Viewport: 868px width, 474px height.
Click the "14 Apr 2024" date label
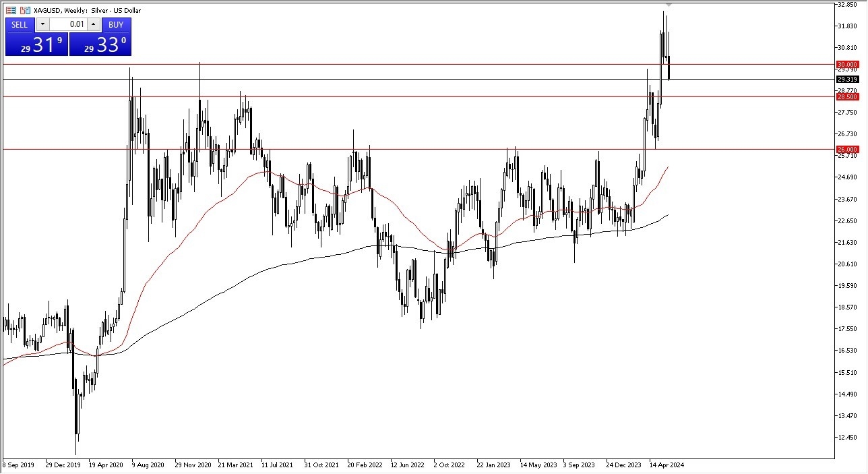click(x=666, y=465)
